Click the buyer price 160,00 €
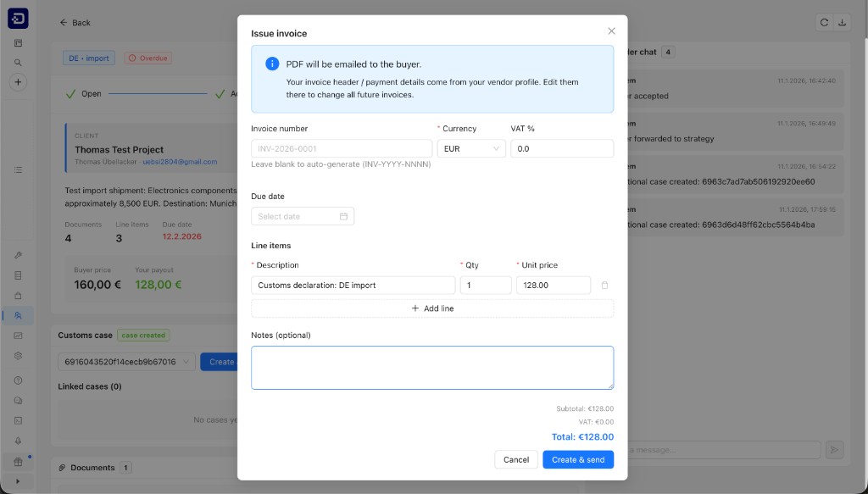The width and height of the screenshot is (868, 494). 97,285
